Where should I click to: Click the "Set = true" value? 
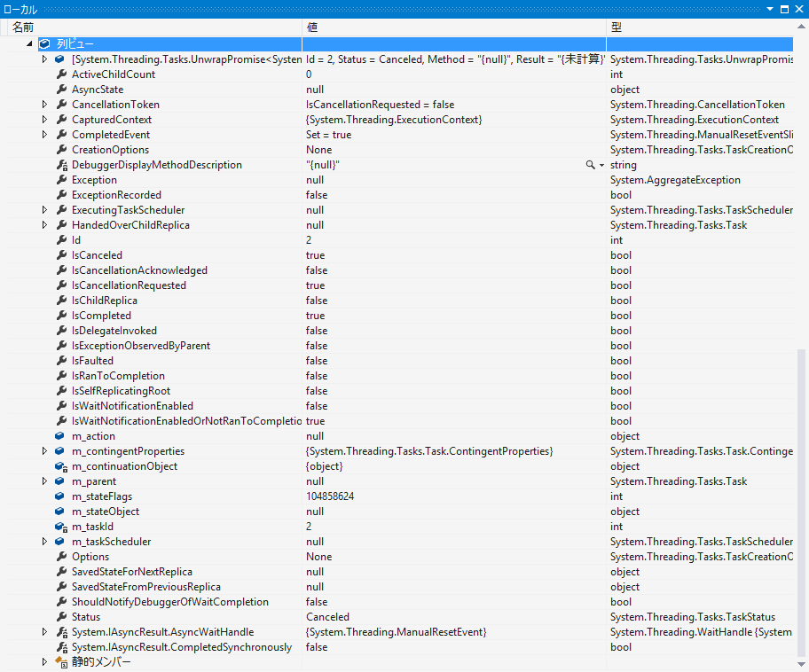[328, 135]
